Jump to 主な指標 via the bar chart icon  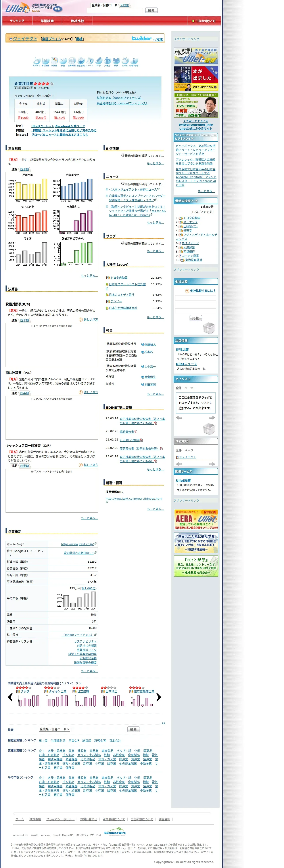pos(46,61)
